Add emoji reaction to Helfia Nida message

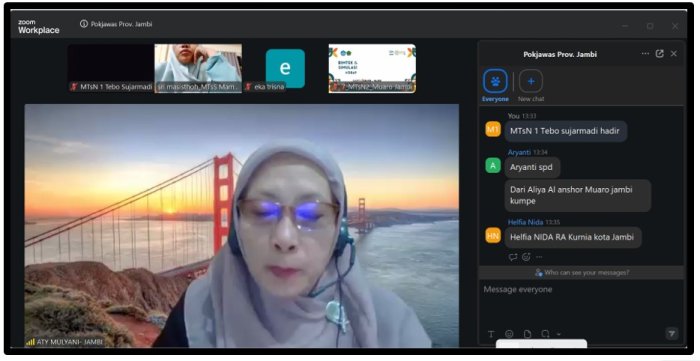[x=526, y=257]
